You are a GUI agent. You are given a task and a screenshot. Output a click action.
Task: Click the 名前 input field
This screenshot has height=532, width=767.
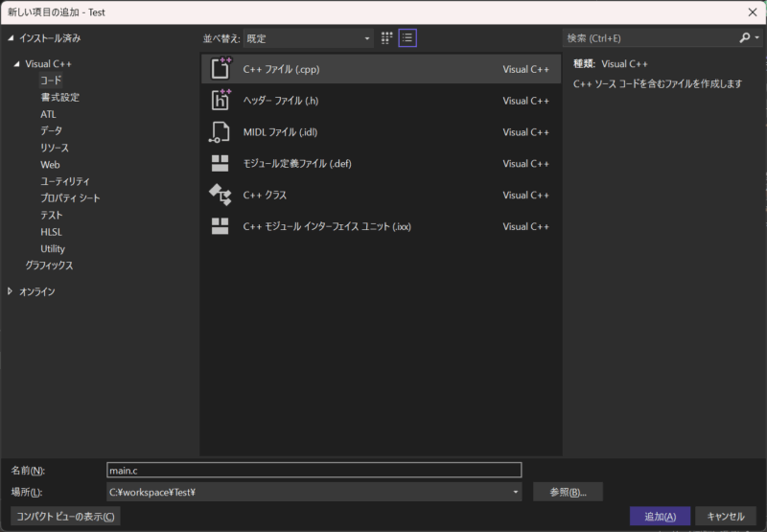pos(314,470)
